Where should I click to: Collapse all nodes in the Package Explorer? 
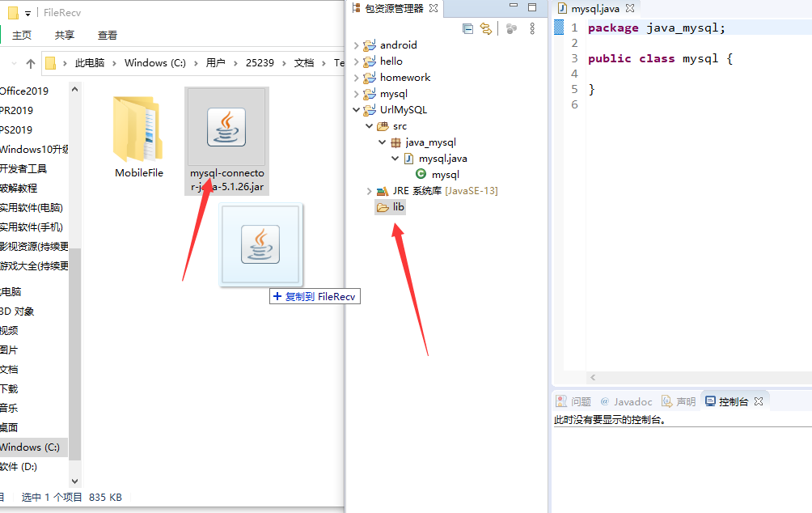(467, 28)
